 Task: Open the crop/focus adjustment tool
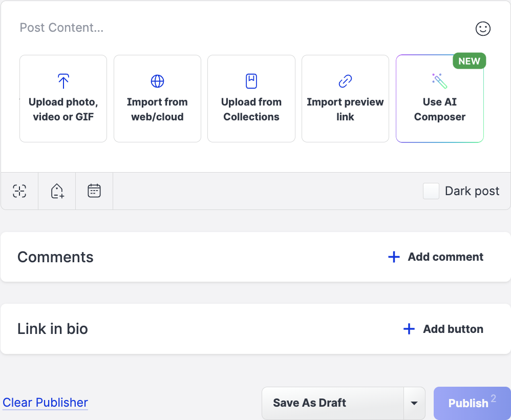(x=19, y=191)
